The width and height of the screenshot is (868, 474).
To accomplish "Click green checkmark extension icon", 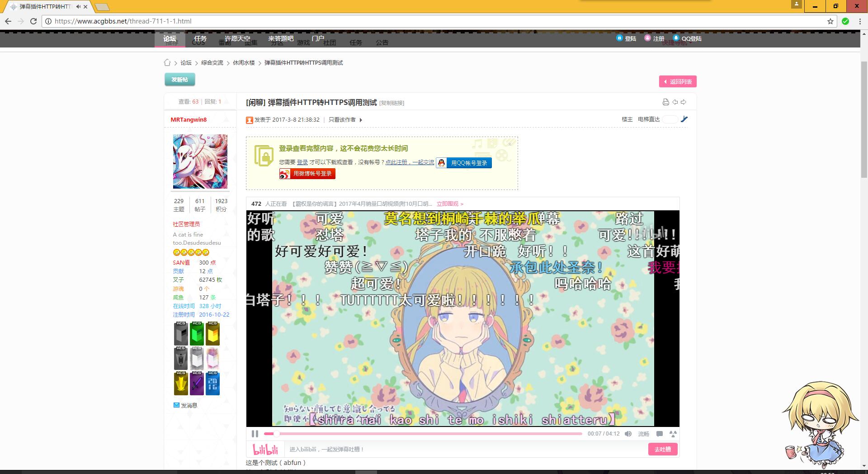I will tap(845, 21).
